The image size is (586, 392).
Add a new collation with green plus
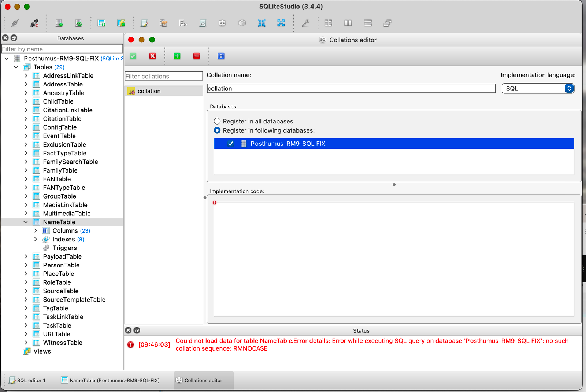tap(177, 56)
